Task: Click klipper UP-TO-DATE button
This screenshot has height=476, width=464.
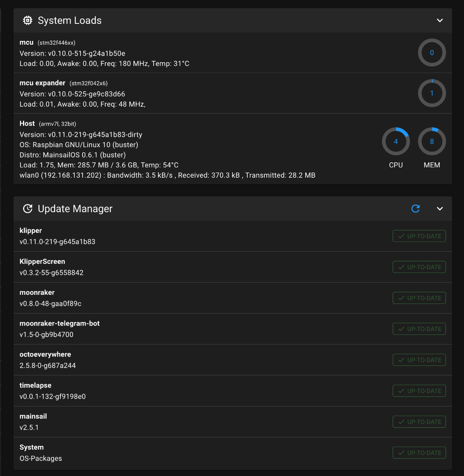Action: click(419, 236)
